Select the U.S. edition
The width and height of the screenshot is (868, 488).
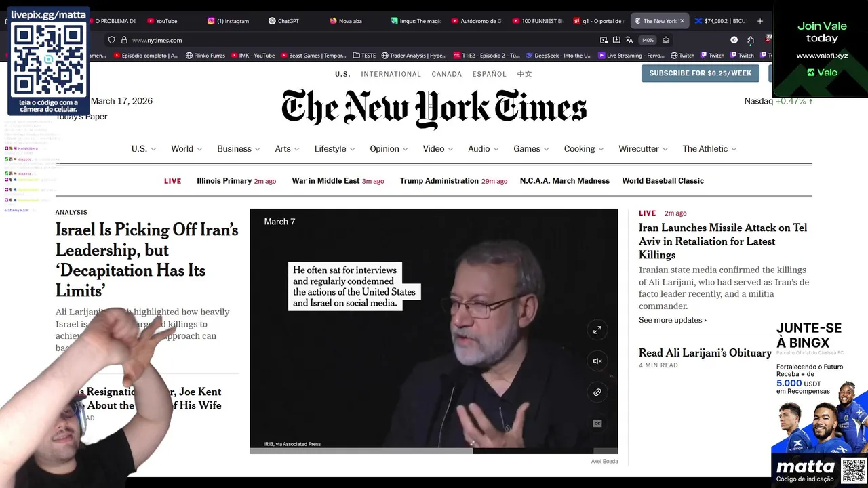click(342, 74)
